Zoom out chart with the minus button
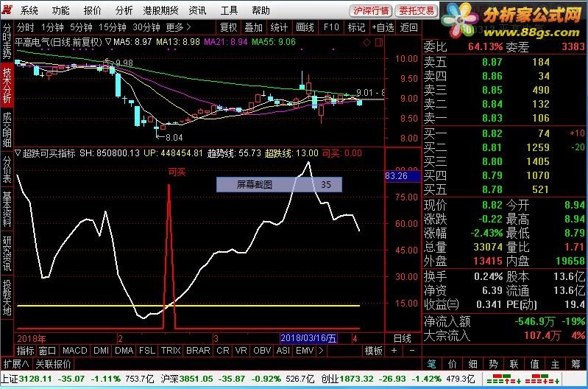 (x=412, y=351)
